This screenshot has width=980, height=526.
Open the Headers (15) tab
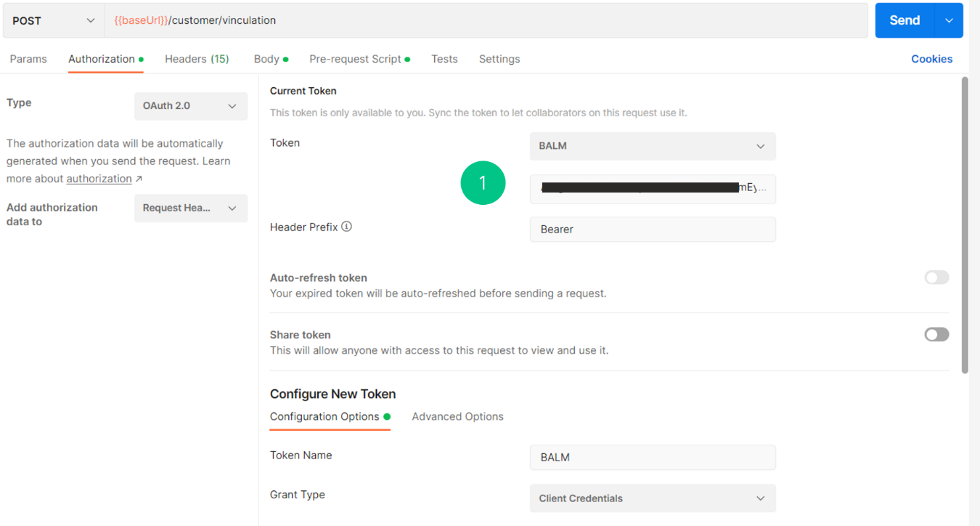click(x=197, y=59)
